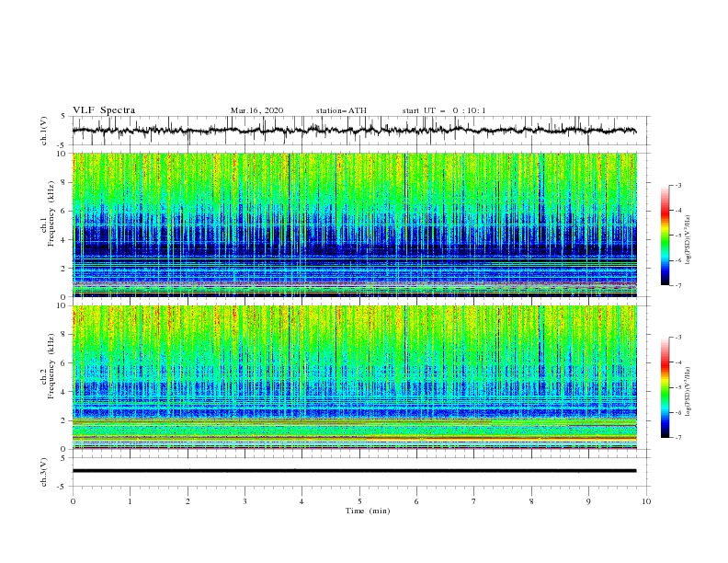This screenshot has height=563, width=728.
Task: Click the ch.1 frequency axis '10' tick label
Action: 63,154
